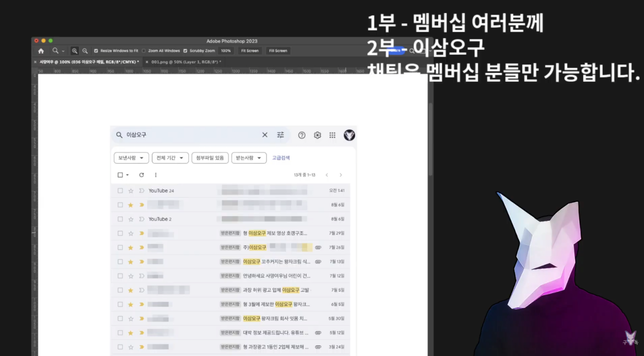
Task: Check the YouTube 2 mail checkbox
Action: tap(120, 219)
